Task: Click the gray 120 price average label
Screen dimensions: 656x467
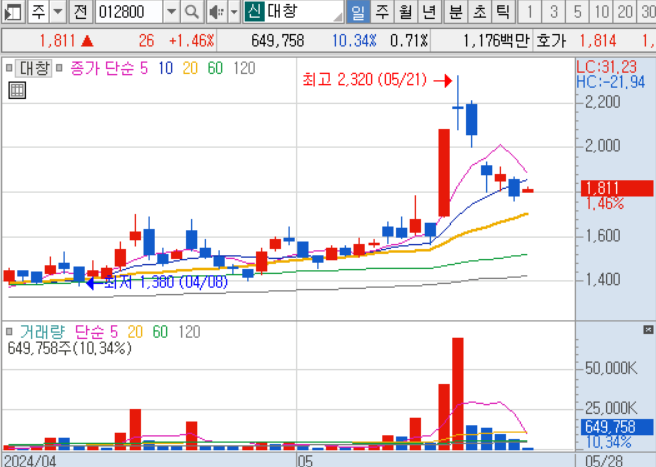Action: pos(244,68)
